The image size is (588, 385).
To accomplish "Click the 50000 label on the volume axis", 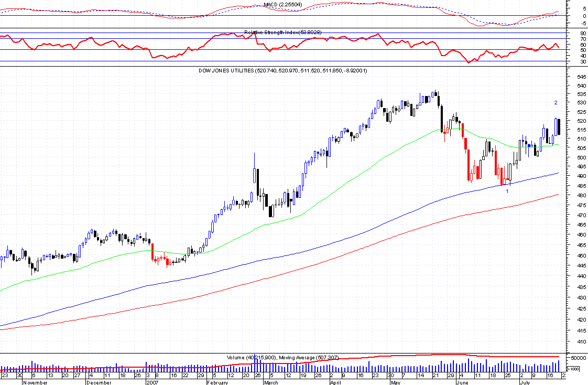I will click(x=579, y=358).
